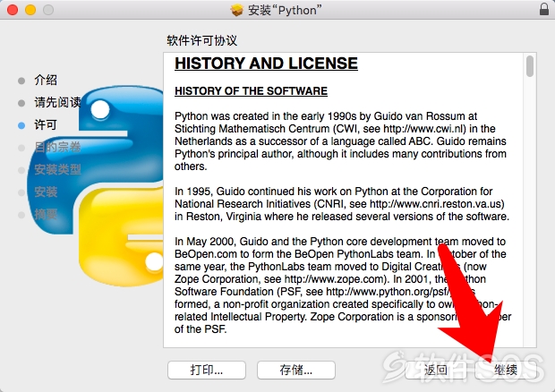The width and height of the screenshot is (555, 392).
Task: Select the 请先阅读 step in the sidebar
Action: click(57, 103)
